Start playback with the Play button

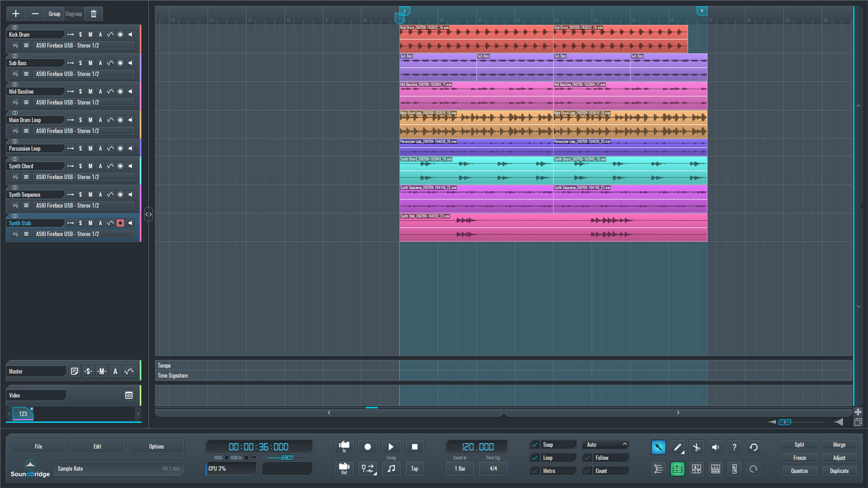click(x=391, y=447)
